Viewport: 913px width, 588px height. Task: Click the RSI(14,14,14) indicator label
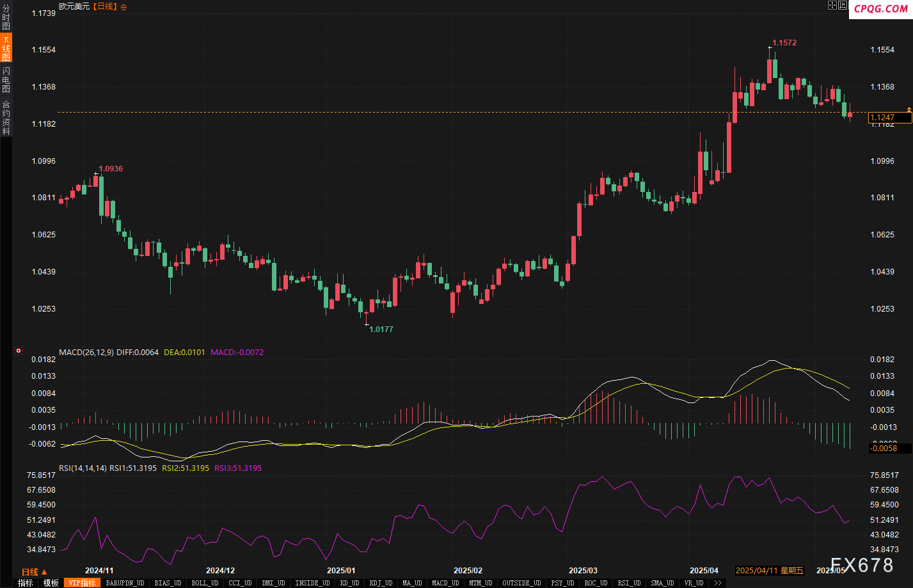(x=83, y=468)
